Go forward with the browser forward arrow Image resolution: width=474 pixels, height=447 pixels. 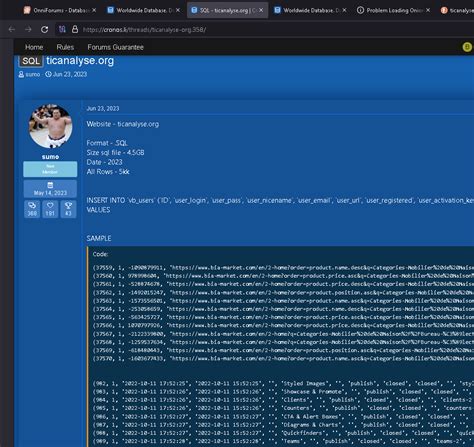pyautogui.click(x=28, y=30)
